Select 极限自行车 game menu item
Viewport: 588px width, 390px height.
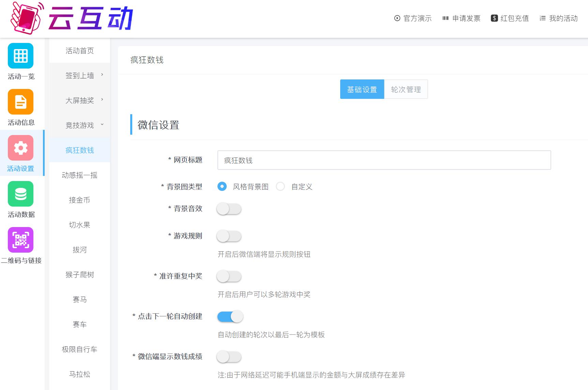(x=80, y=349)
